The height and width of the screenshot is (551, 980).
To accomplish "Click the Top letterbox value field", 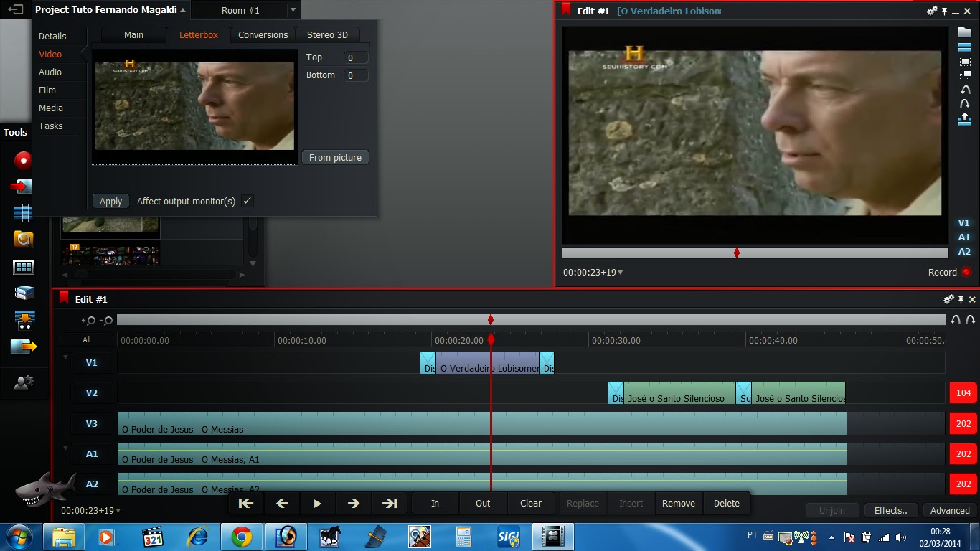I will coord(354,58).
